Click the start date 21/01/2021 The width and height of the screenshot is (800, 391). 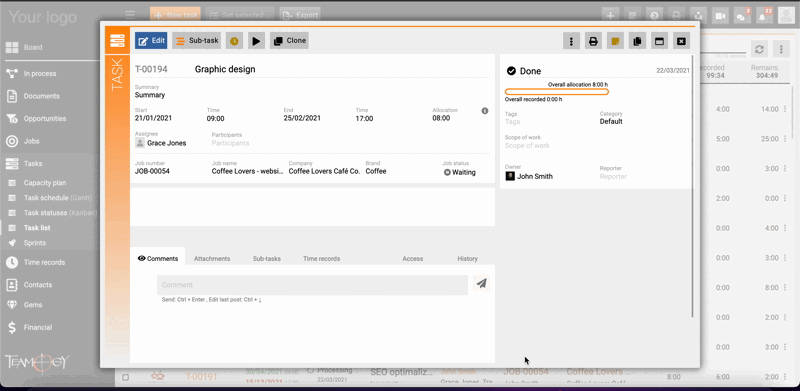pyautogui.click(x=153, y=118)
